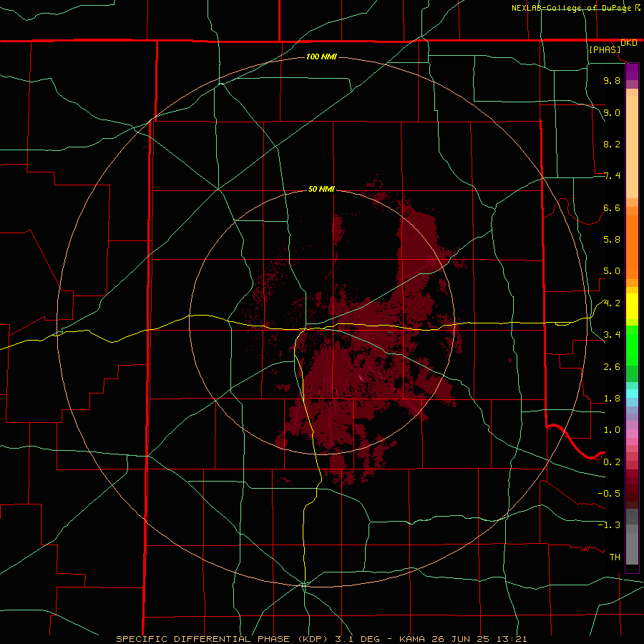Click the 5.8 legend value
Viewport: 644px width, 644px height.
(612, 240)
